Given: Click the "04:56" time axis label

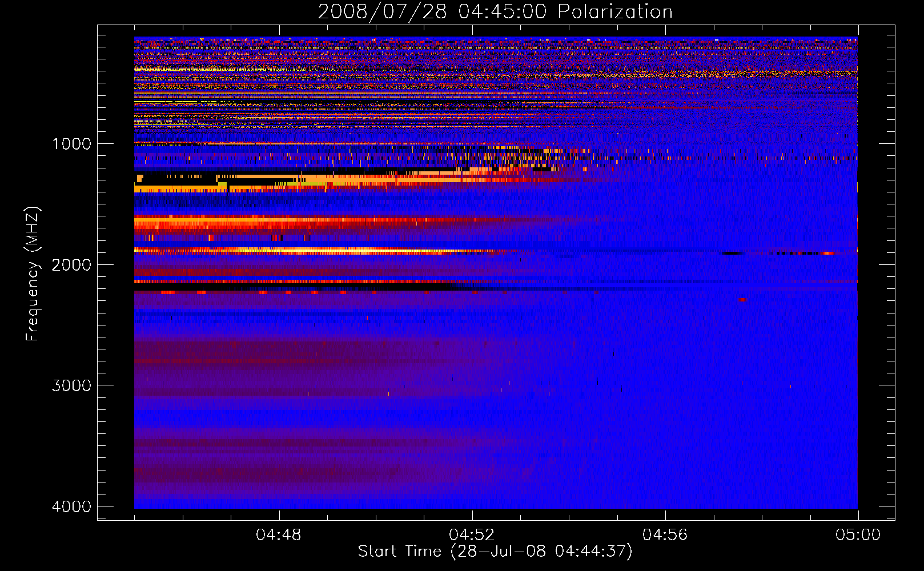Looking at the screenshot, I should (665, 535).
